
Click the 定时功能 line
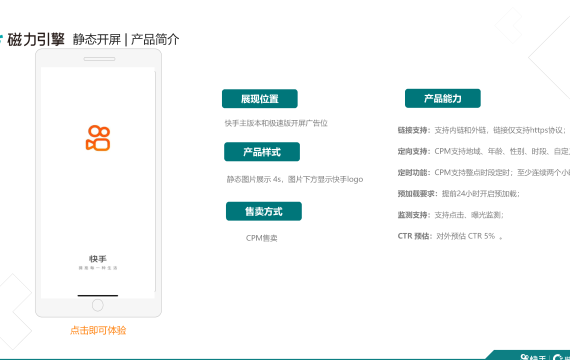pyautogui.click(x=483, y=172)
